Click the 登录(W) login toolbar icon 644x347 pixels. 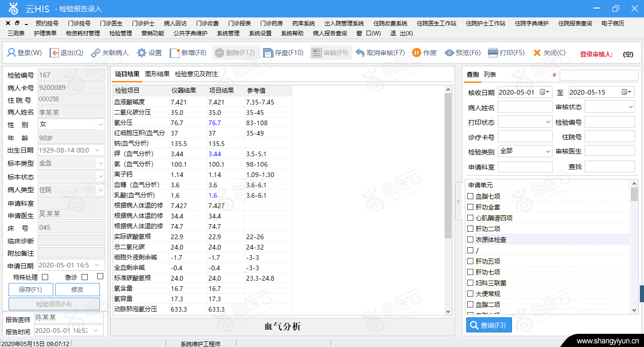pos(12,53)
